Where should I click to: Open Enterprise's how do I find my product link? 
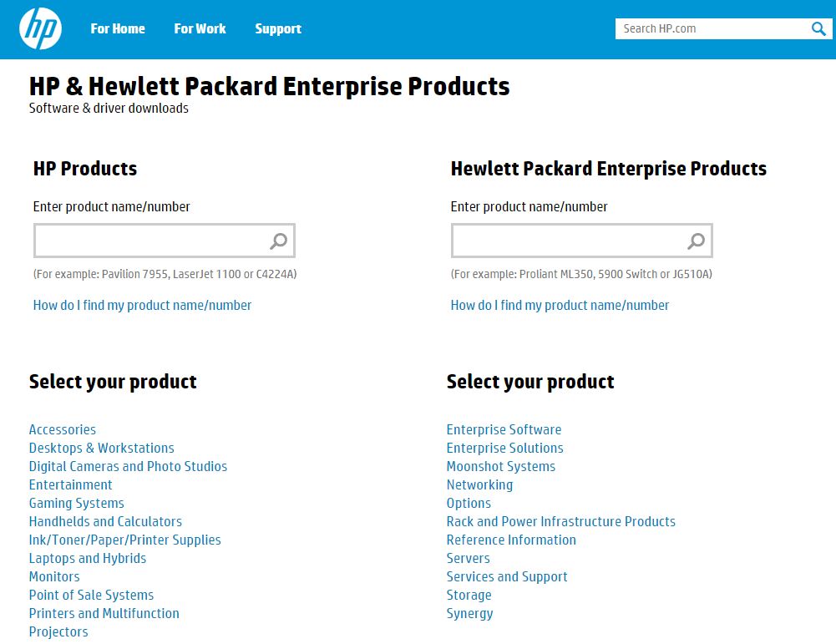(560, 305)
